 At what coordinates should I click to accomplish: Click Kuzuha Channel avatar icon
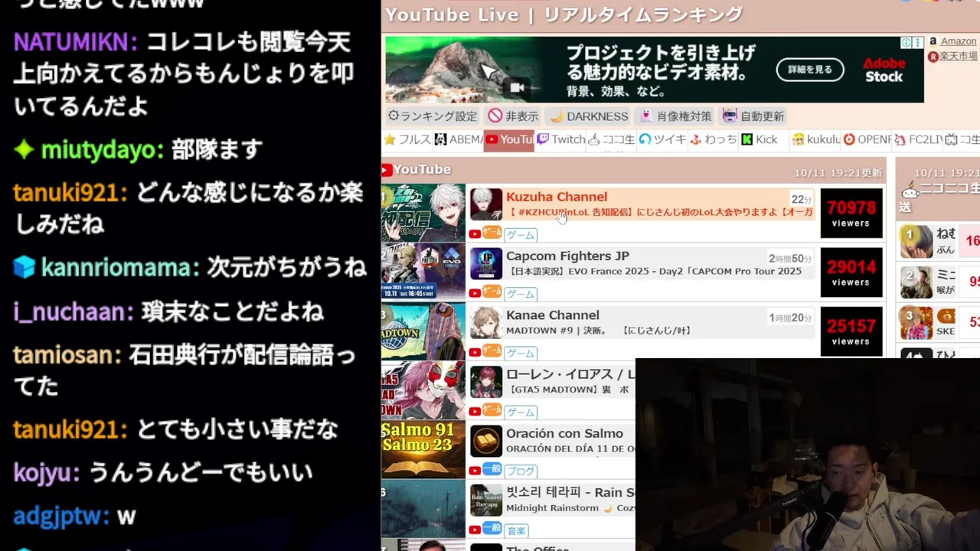point(486,204)
